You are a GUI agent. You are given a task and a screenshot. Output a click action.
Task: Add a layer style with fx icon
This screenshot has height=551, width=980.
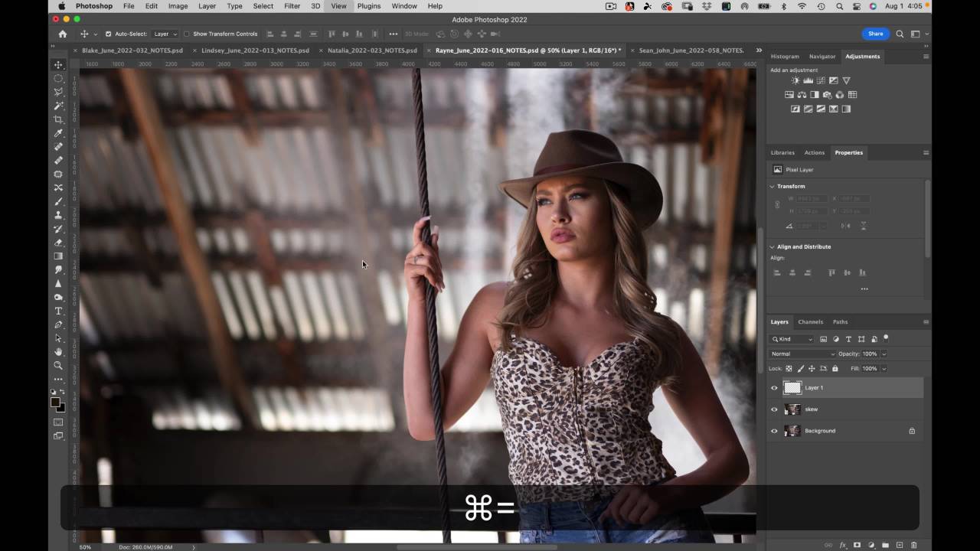[843, 545]
